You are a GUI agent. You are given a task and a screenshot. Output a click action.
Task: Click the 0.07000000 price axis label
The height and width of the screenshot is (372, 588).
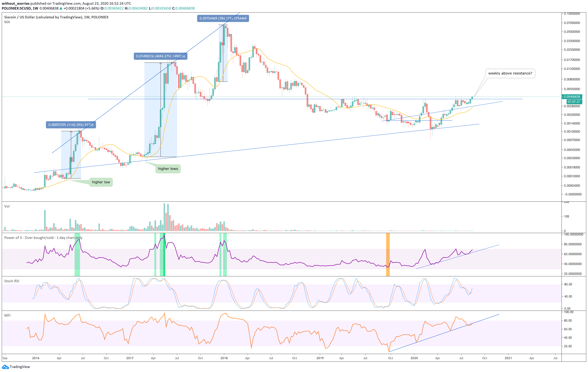[x=572, y=23]
